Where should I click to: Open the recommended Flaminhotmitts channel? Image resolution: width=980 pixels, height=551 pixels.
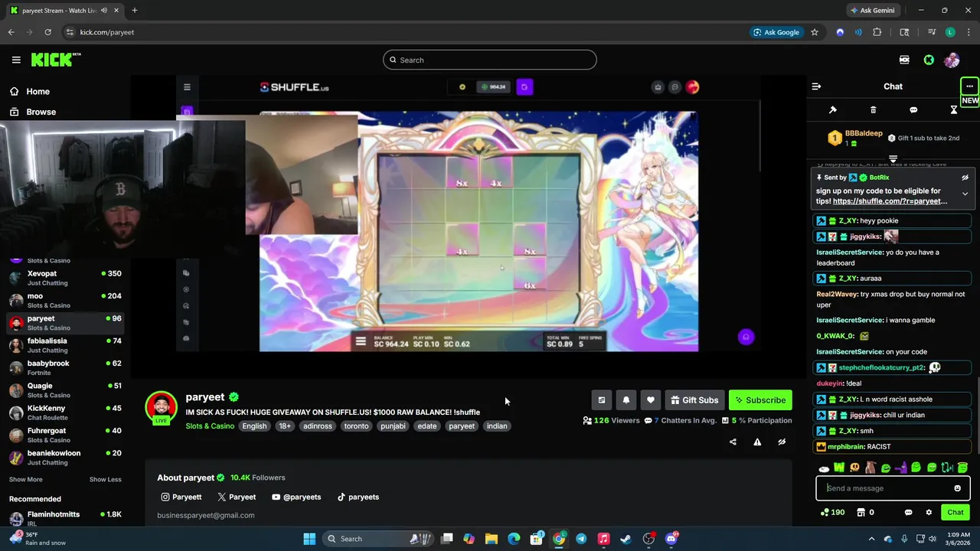[65, 518]
